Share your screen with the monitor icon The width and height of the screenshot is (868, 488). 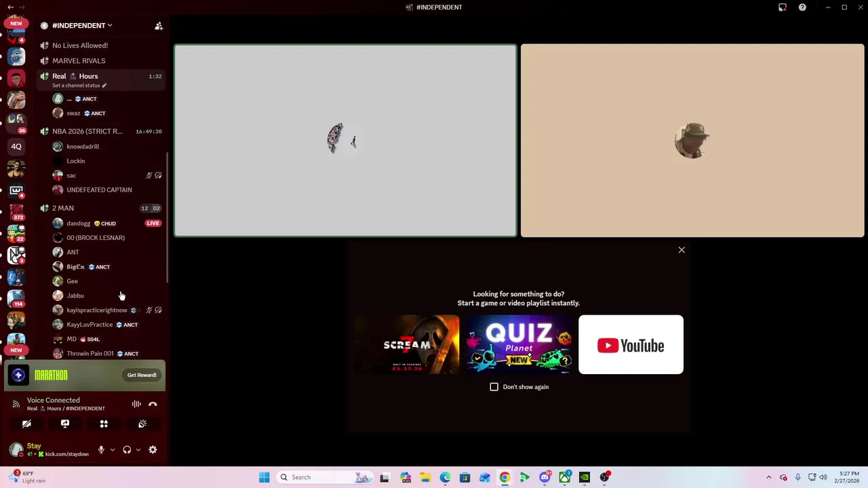tap(65, 424)
